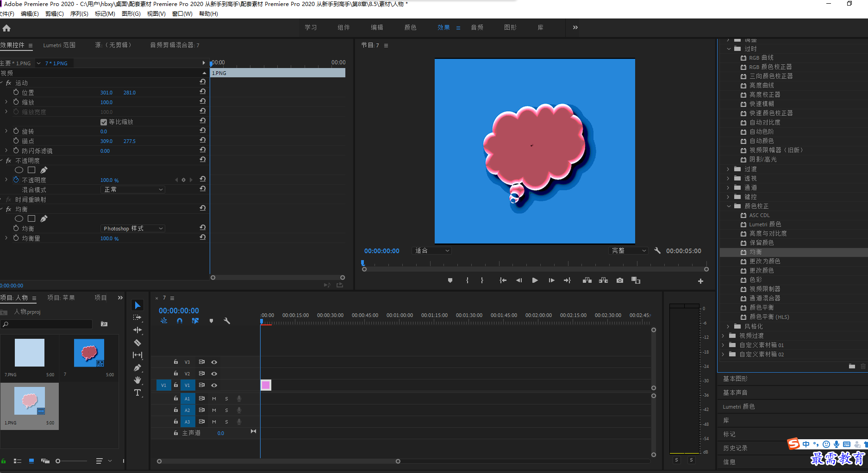This screenshot has width=868, height=473.
Task: Select the Selection arrow tool
Action: [x=137, y=305]
